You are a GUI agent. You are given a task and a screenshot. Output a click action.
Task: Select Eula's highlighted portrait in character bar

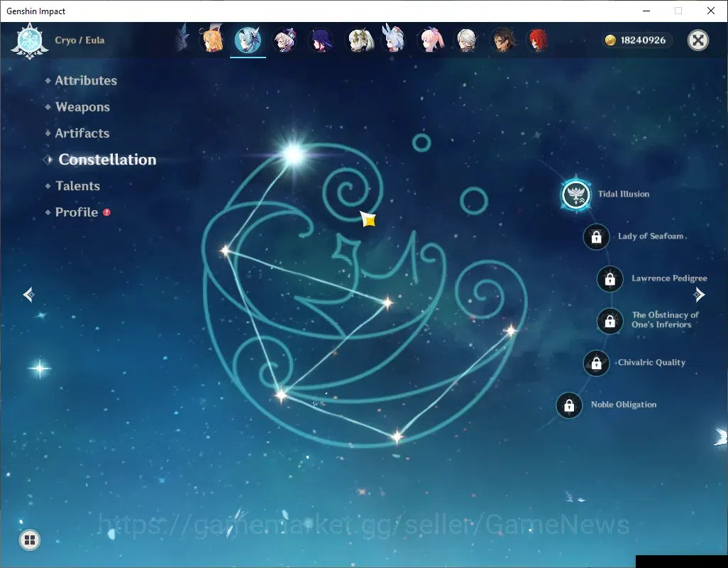click(x=248, y=40)
